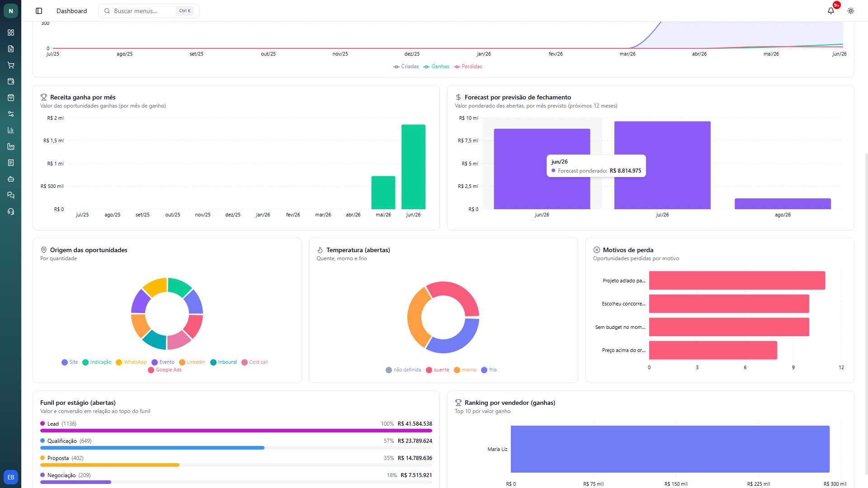This screenshot has width=868, height=488.
Task: Open the robot bot icon in the sidebar
Action: click(x=11, y=179)
